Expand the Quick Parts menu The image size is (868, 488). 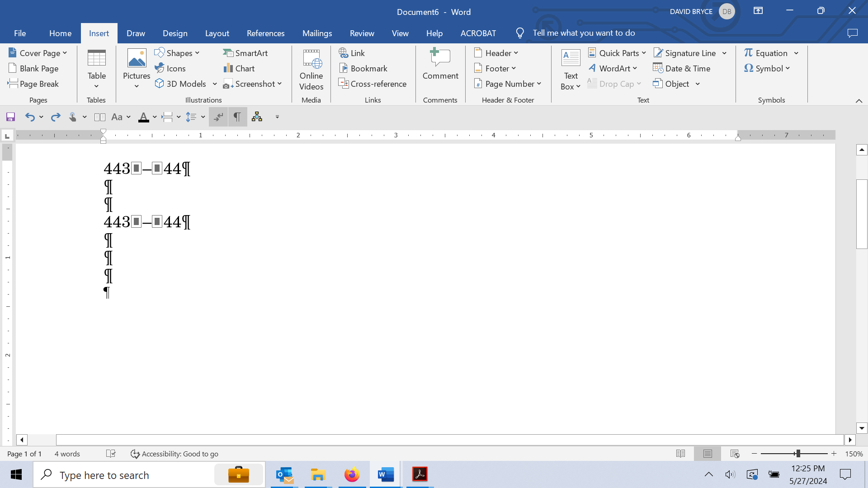(x=617, y=53)
